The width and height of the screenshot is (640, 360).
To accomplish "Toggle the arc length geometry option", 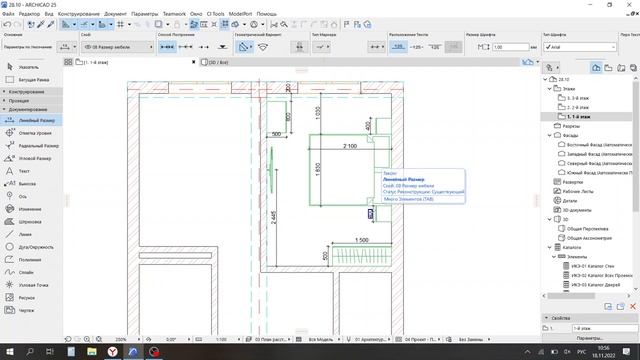I will coord(263,47).
